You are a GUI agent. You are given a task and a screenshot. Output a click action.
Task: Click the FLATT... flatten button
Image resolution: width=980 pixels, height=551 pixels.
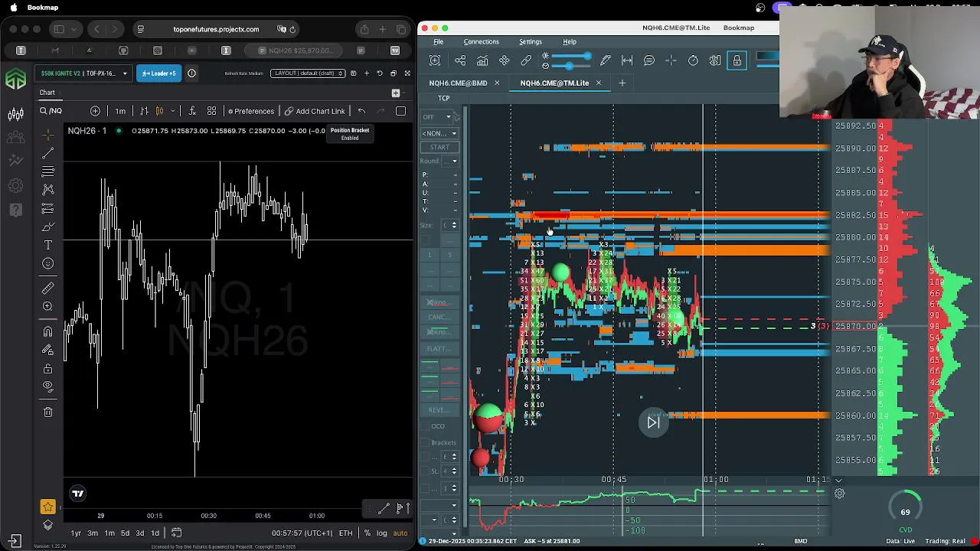point(439,348)
